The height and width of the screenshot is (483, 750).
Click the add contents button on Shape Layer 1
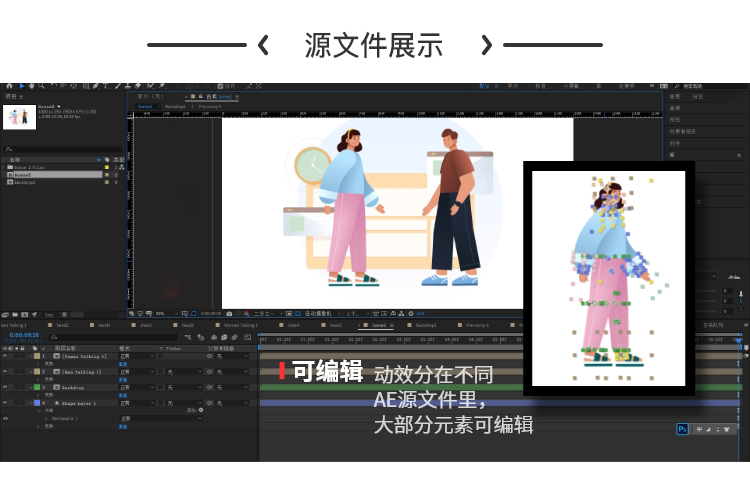(x=201, y=410)
